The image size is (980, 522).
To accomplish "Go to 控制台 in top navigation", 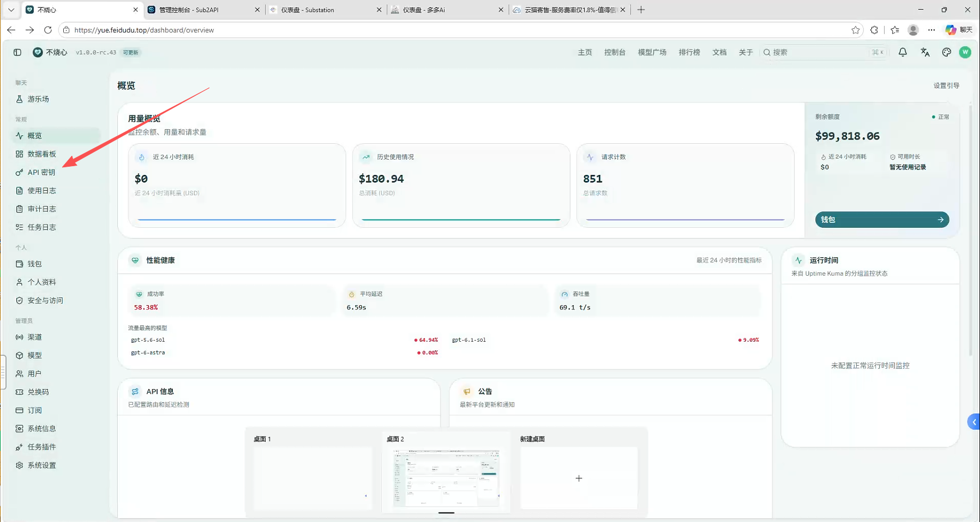I will (615, 52).
